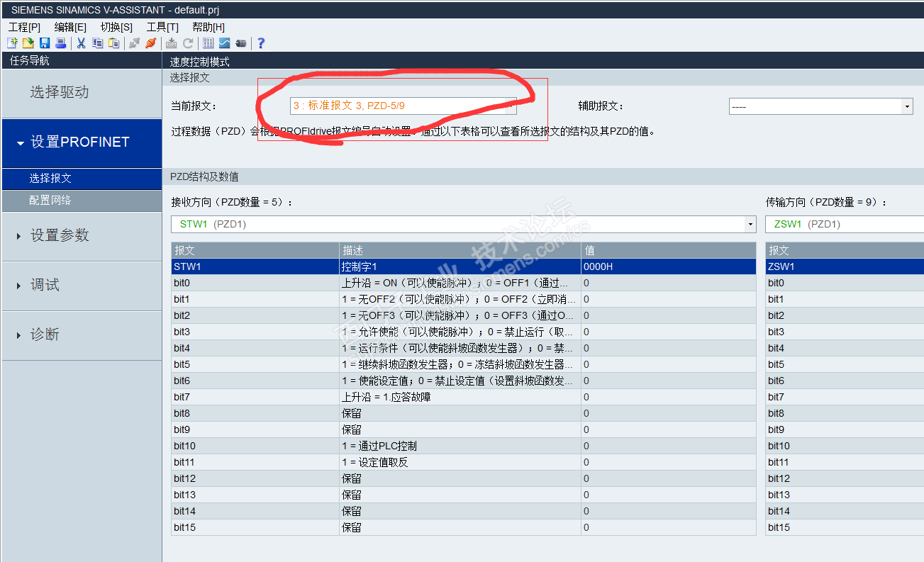Click the bit2 description '1 = 无OFF3'
This screenshot has height=562, width=924.
click(x=460, y=315)
